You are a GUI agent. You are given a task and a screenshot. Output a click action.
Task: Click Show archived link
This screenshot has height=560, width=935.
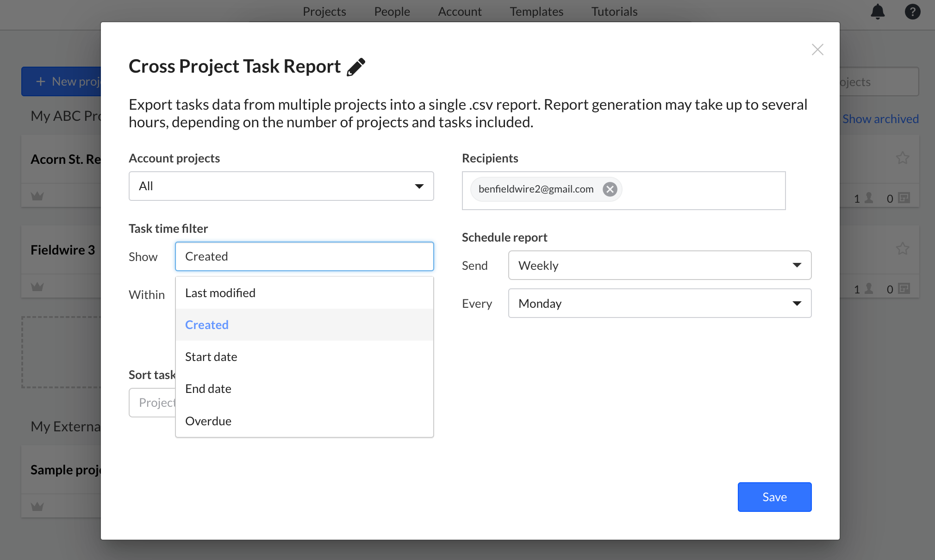point(880,119)
